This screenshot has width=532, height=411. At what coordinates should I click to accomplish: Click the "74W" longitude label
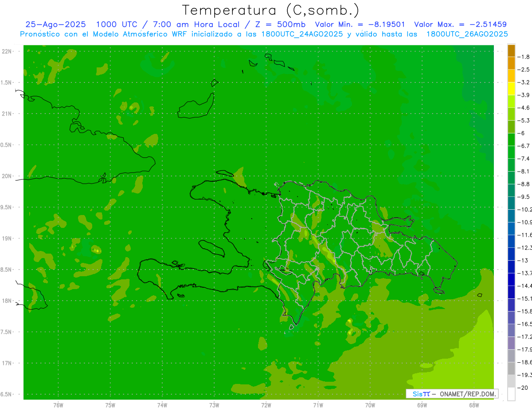pyautogui.click(x=162, y=405)
